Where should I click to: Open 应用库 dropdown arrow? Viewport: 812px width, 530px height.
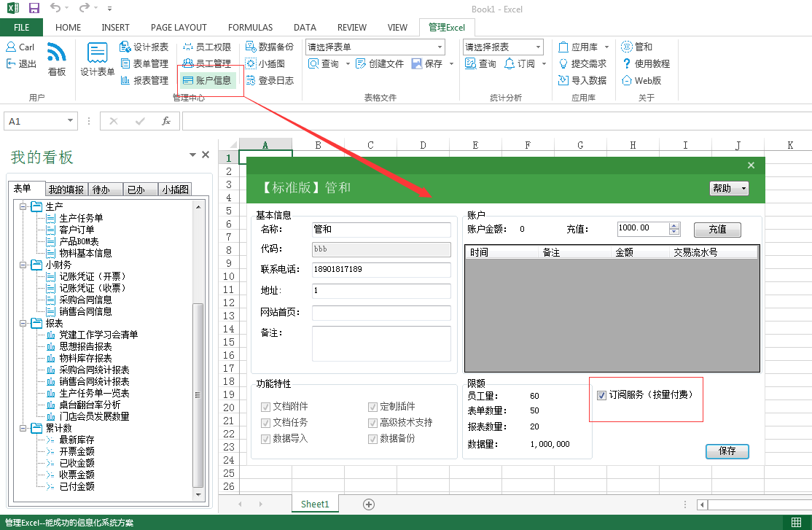click(606, 47)
